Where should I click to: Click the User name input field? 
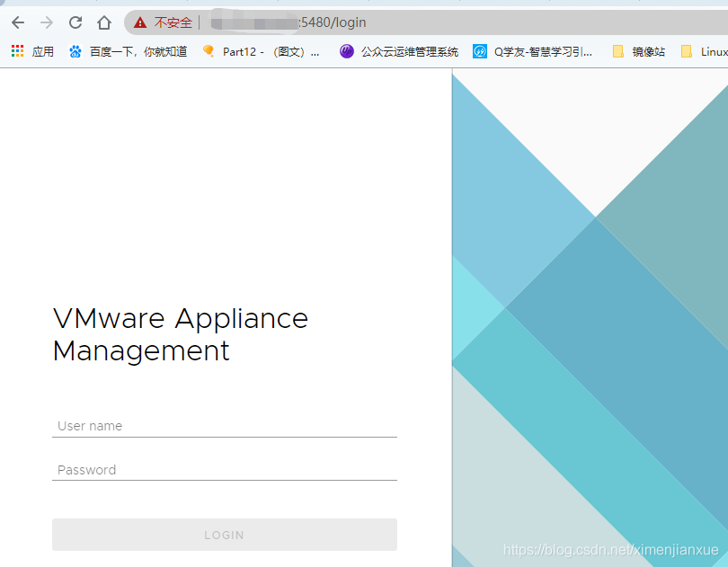click(x=225, y=426)
